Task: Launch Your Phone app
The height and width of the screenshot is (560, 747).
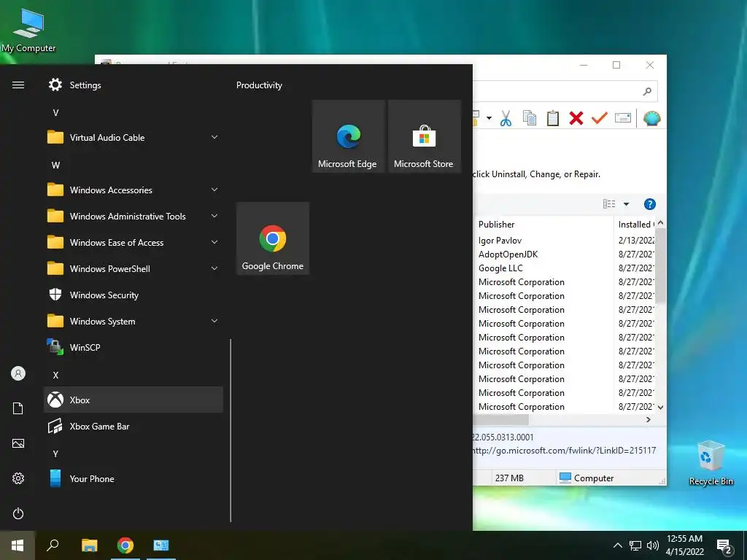Action: 133,478
